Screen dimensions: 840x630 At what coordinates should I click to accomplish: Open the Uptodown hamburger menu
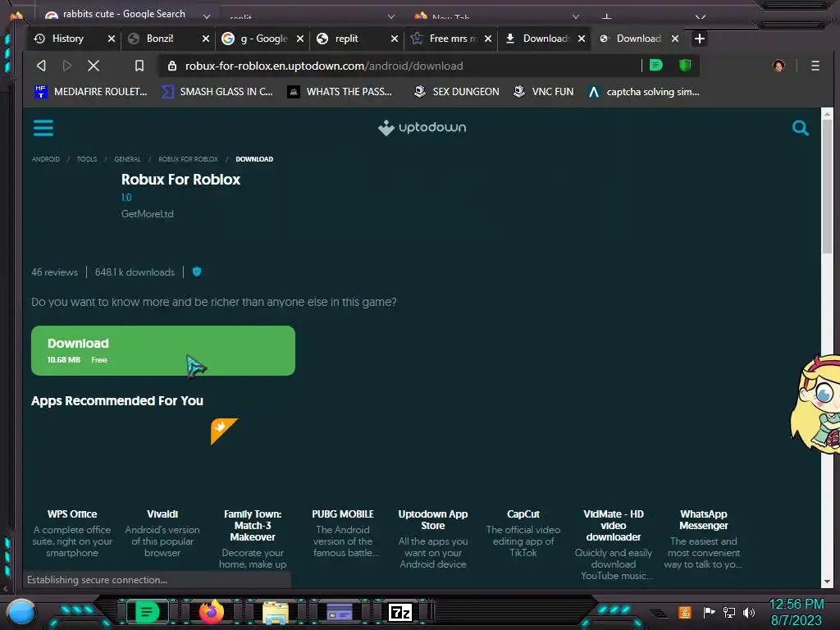click(43, 128)
